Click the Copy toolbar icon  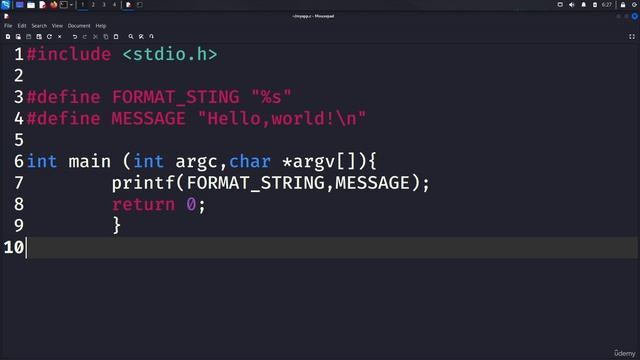coord(106,37)
